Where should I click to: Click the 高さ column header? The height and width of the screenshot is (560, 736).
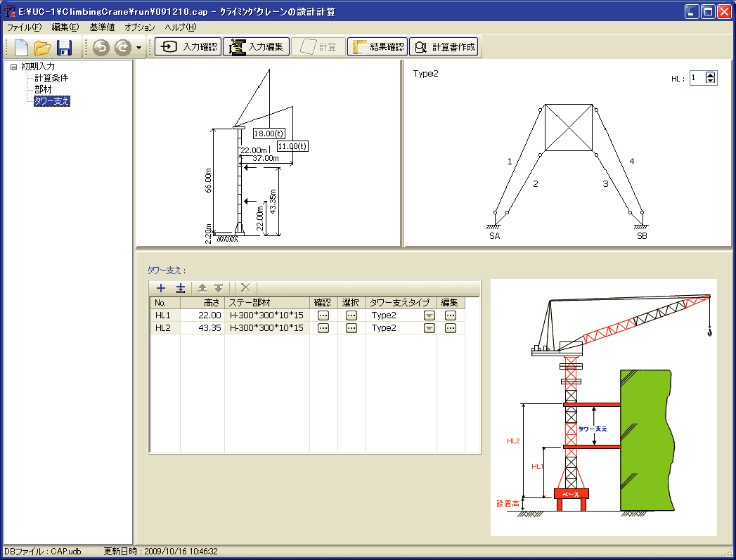click(202, 303)
